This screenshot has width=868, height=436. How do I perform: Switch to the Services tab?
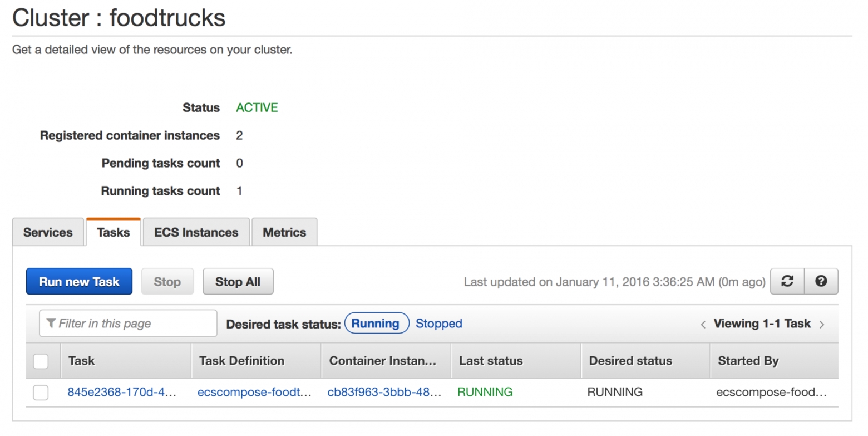click(48, 232)
